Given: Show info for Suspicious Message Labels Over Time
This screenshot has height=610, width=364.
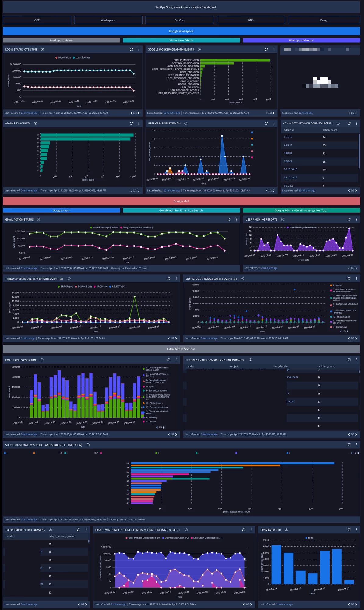Looking at the screenshot, I should (x=243, y=279).
